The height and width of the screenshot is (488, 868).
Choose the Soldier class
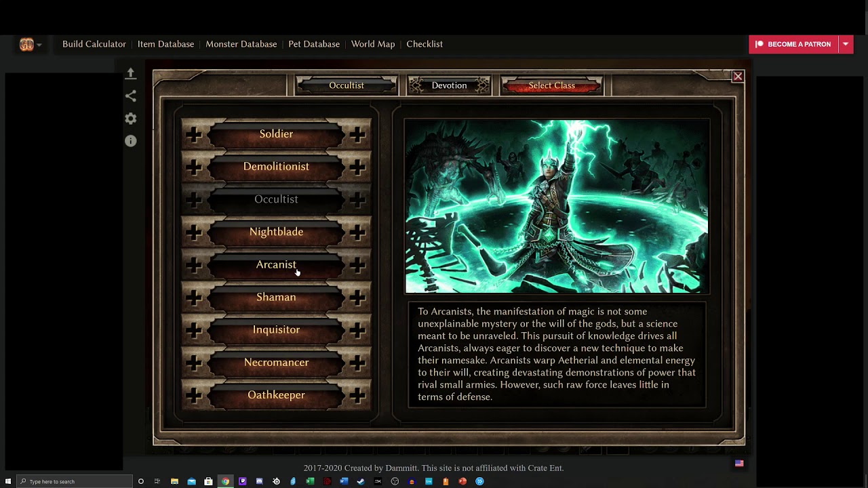[x=276, y=134]
